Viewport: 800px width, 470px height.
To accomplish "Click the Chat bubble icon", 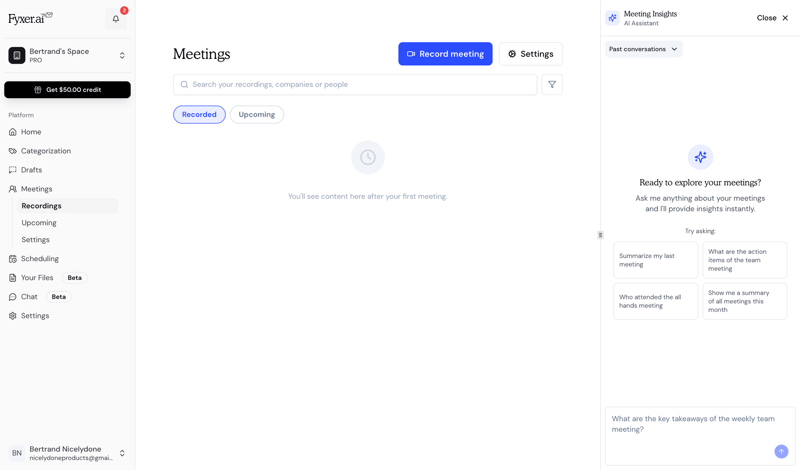I will click(x=13, y=296).
